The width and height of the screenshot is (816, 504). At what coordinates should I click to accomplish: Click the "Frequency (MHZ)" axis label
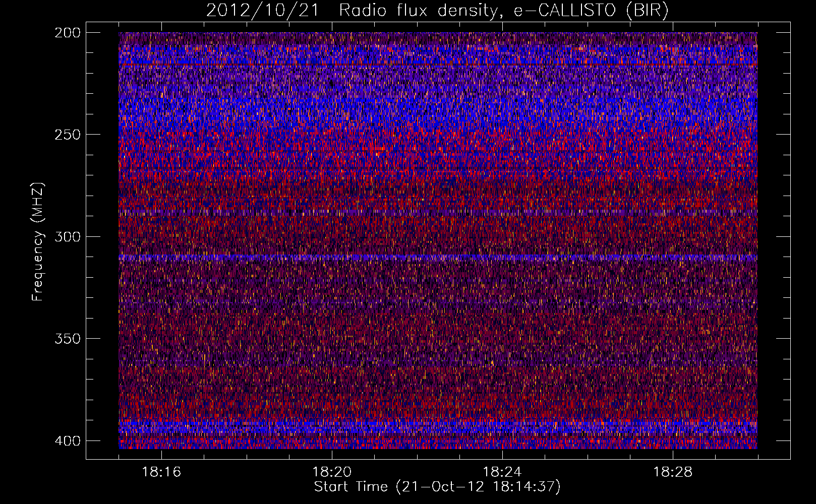(38, 241)
